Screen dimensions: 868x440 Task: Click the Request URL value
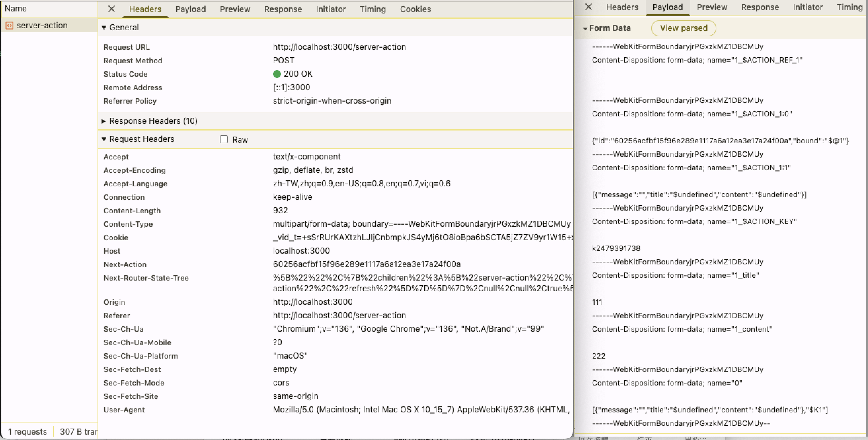[339, 47]
